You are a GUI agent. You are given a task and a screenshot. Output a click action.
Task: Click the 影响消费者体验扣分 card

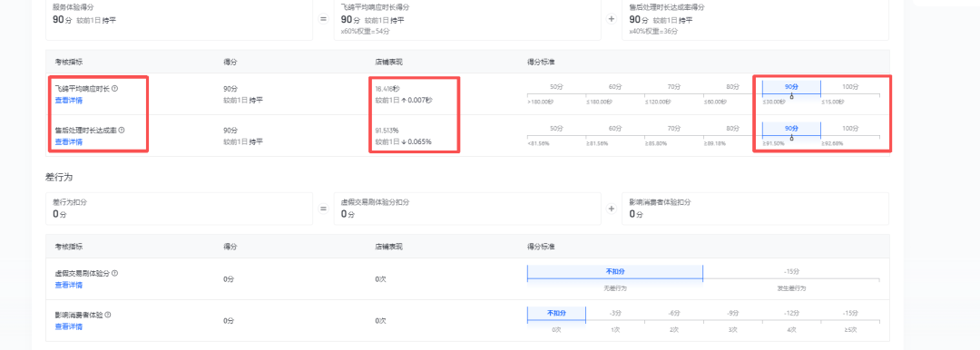click(755, 209)
